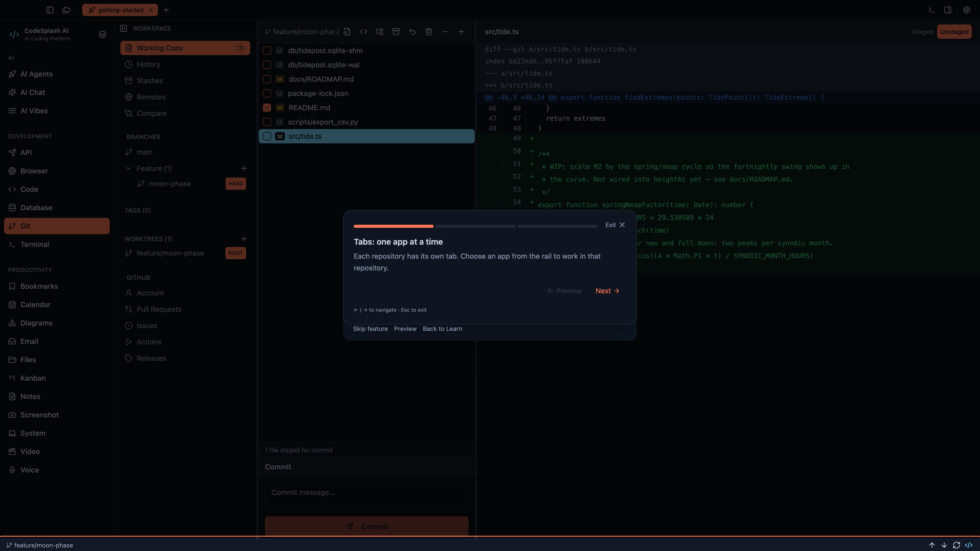Viewport: 980px width, 551px height.
Task: Add a Feature branch with the plus icon
Action: [x=244, y=168]
